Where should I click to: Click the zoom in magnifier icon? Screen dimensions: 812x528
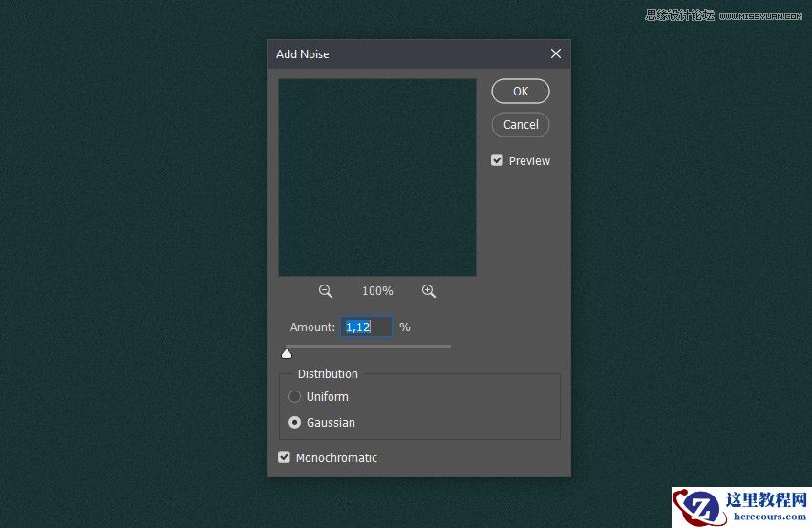[428, 291]
